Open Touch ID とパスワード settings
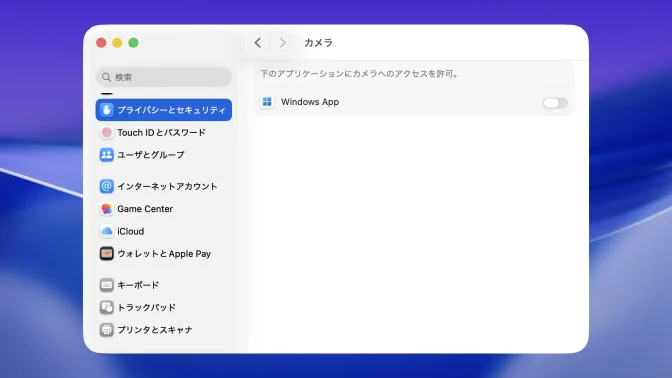This screenshot has height=378, width=672. 164,132
